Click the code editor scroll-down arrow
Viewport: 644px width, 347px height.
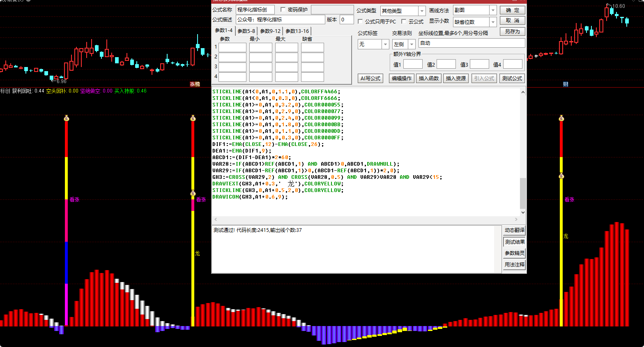pyautogui.click(x=523, y=213)
